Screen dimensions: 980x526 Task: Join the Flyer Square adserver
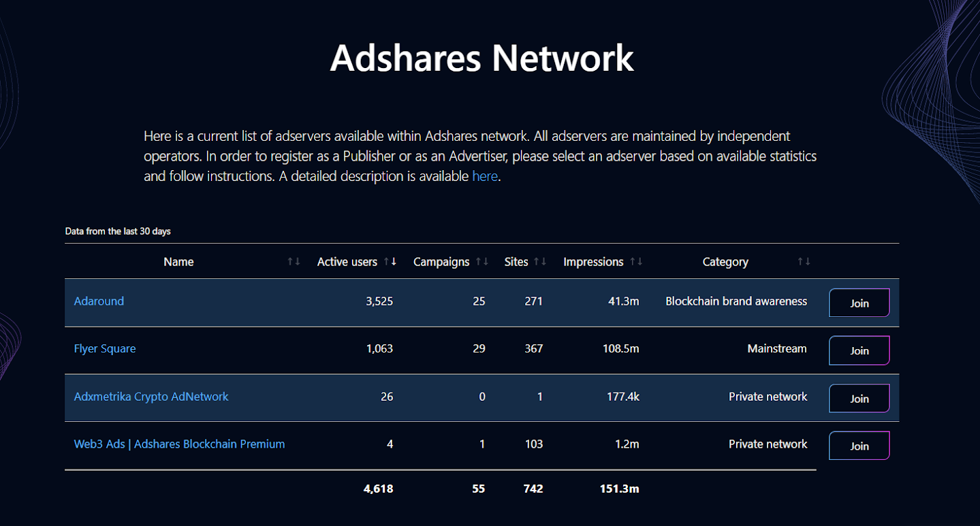tap(859, 350)
